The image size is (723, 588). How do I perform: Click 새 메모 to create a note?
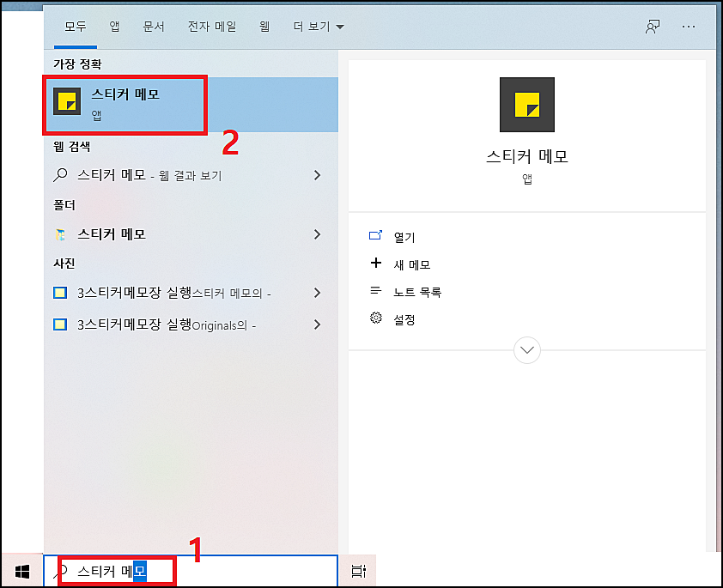tap(412, 264)
